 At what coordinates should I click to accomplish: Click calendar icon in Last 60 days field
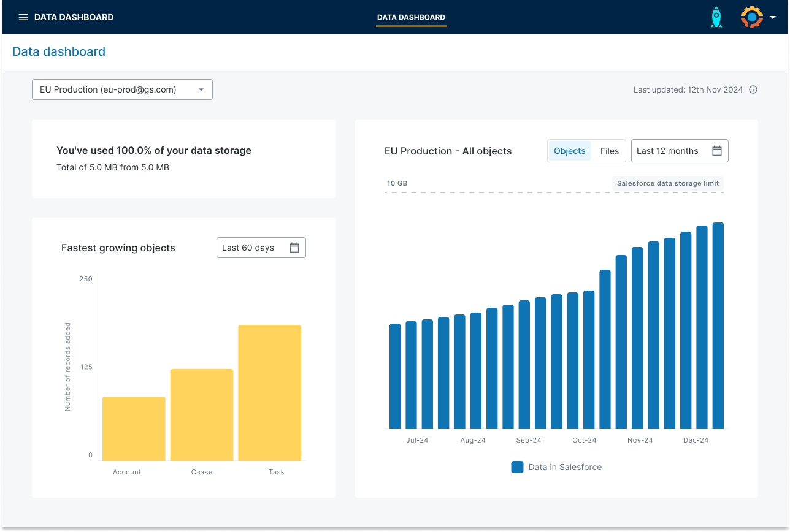pyautogui.click(x=294, y=248)
